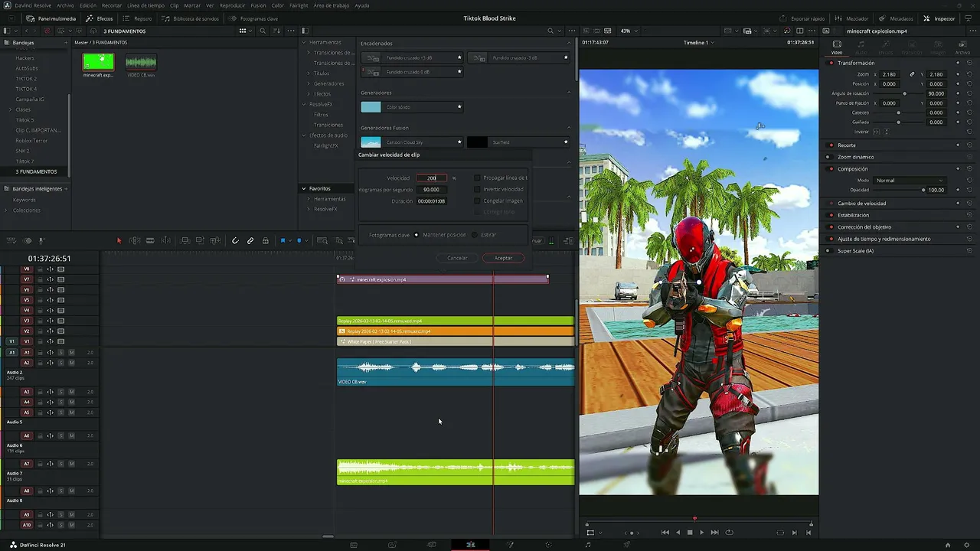
Task: Toggle the clip linking chain icon
Action: (250, 240)
